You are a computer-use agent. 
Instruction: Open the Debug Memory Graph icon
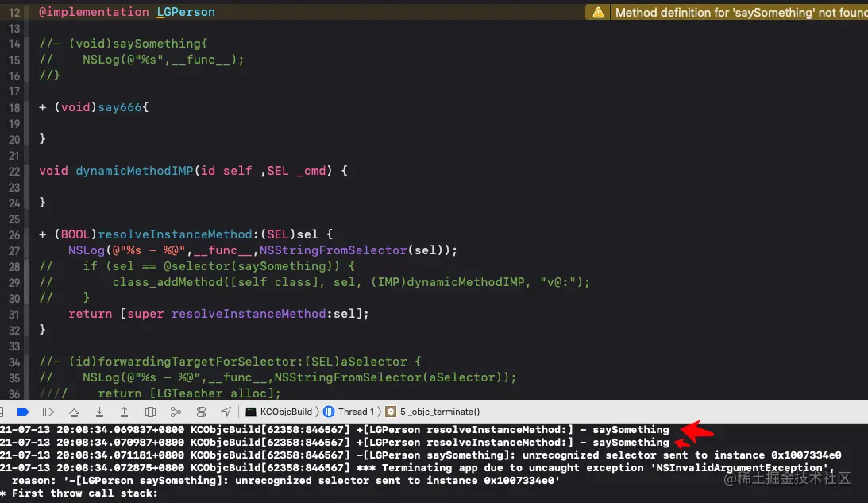(x=176, y=412)
